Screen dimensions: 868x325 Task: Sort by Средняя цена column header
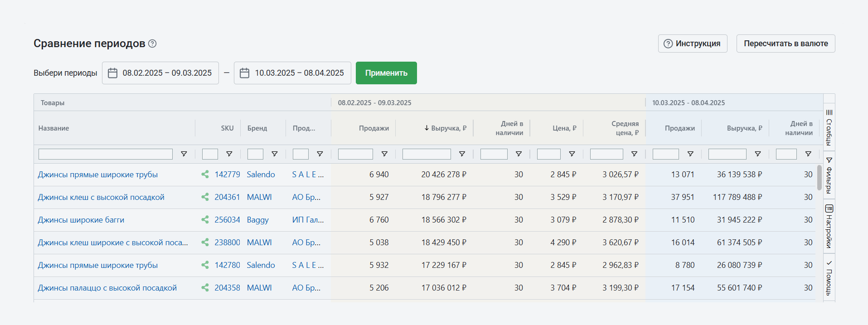(625, 128)
